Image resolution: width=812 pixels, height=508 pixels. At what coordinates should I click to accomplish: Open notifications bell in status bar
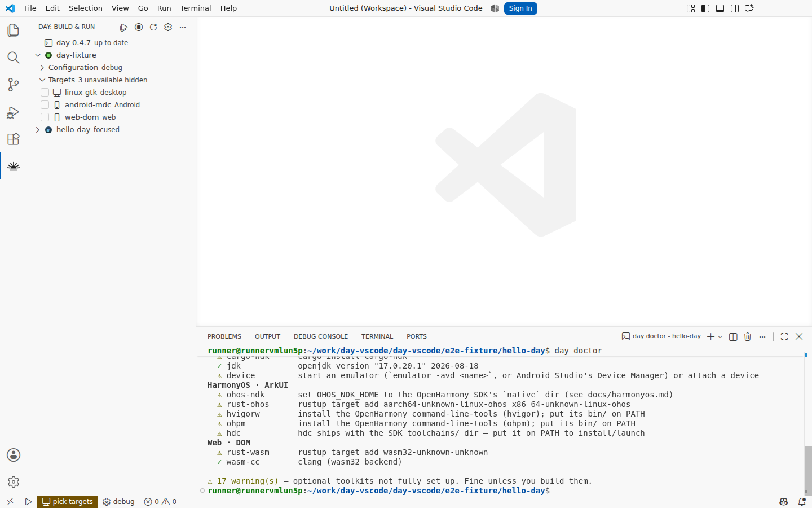tap(802, 502)
